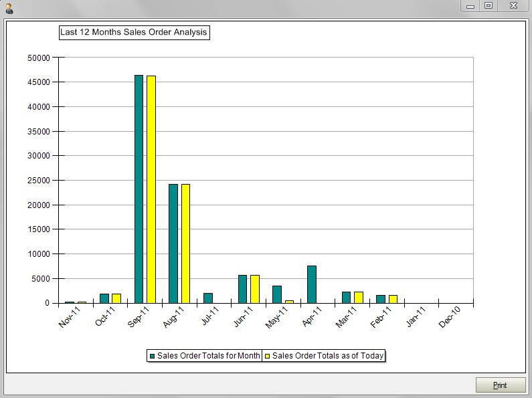Click the teal Apr-11 bar
Screen dimensions: 532x398
[311, 284]
